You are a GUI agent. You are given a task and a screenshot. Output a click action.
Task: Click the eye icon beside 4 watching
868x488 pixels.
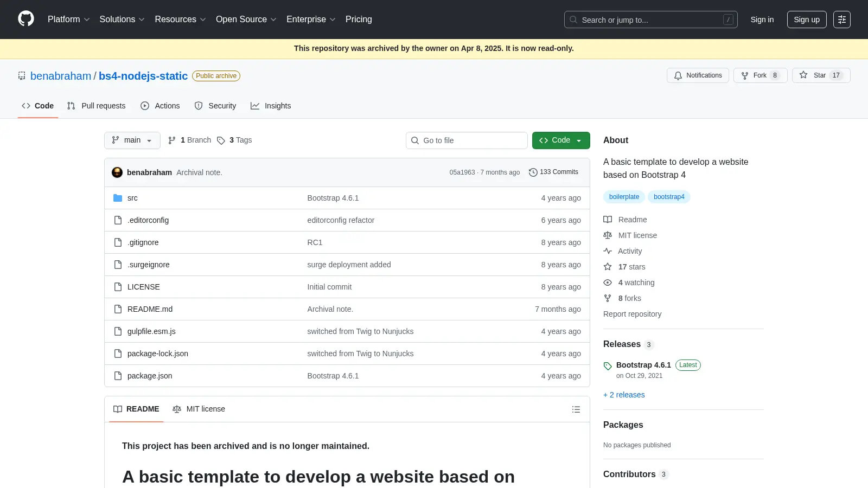point(608,282)
